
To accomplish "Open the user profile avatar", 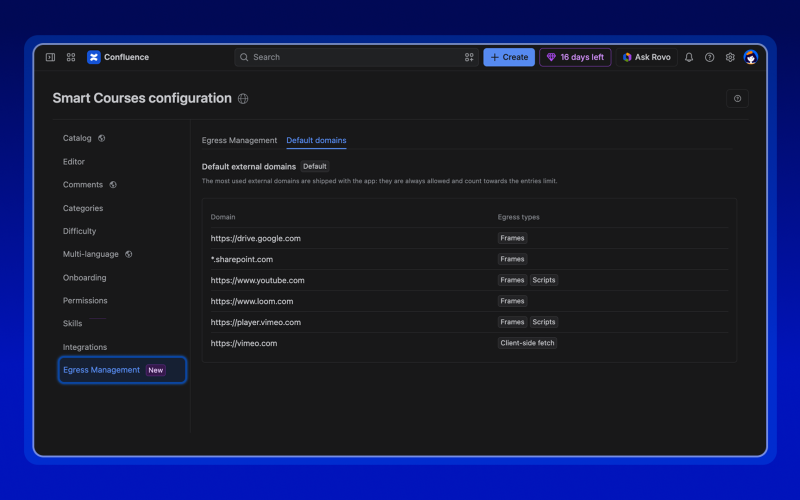I will point(751,57).
